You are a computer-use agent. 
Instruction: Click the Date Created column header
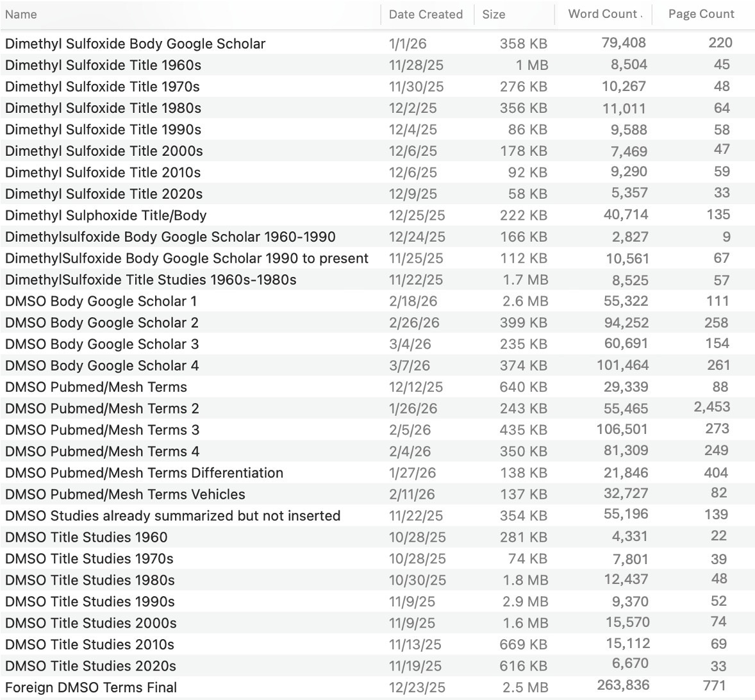click(426, 14)
